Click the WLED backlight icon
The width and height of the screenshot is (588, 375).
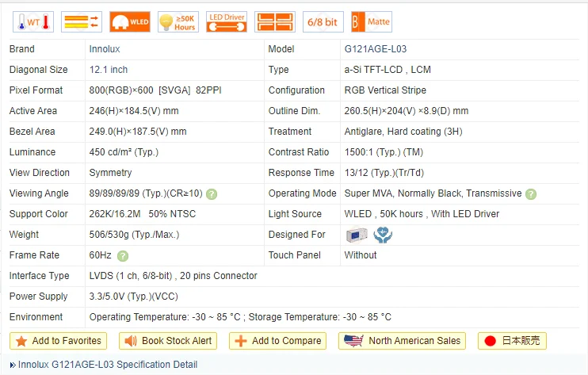130,21
